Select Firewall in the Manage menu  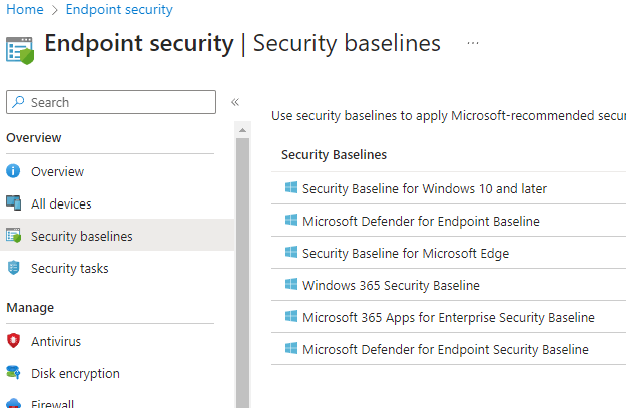[x=55, y=402]
